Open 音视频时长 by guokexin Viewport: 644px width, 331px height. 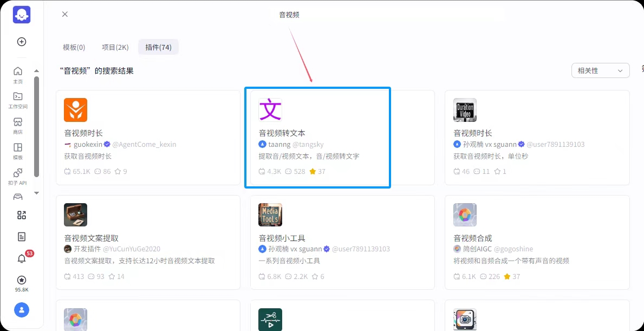(83, 133)
